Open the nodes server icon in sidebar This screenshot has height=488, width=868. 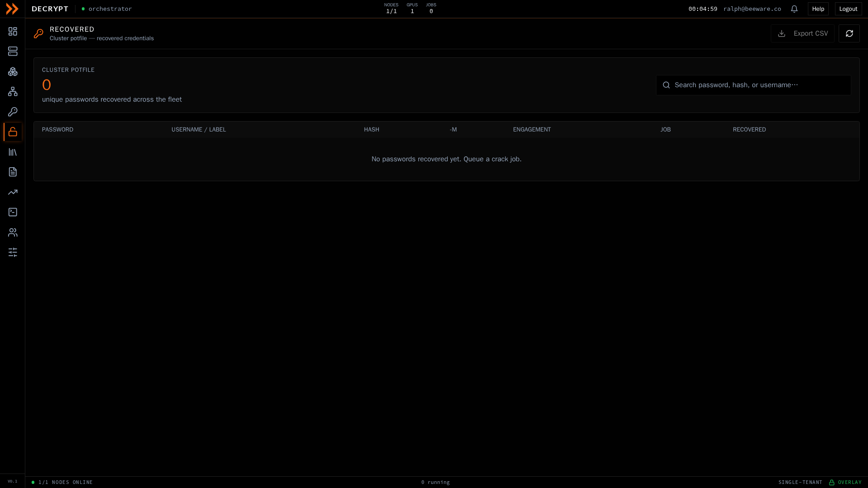tap(13, 51)
